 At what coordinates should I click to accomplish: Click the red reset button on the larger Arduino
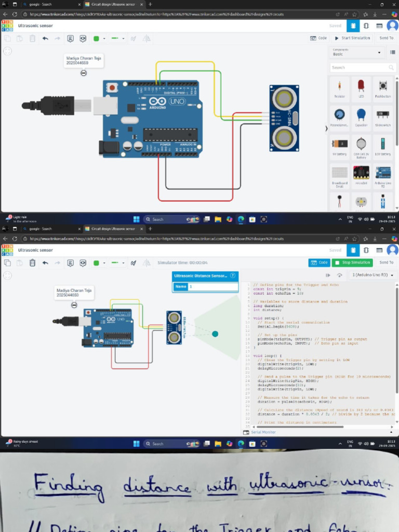[x=112, y=88]
